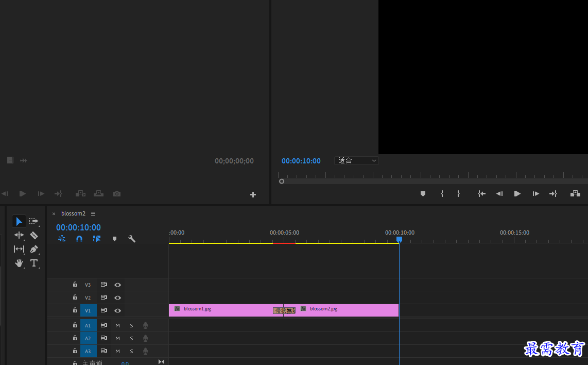Open the blossom2 sequence panel menu

click(93, 213)
